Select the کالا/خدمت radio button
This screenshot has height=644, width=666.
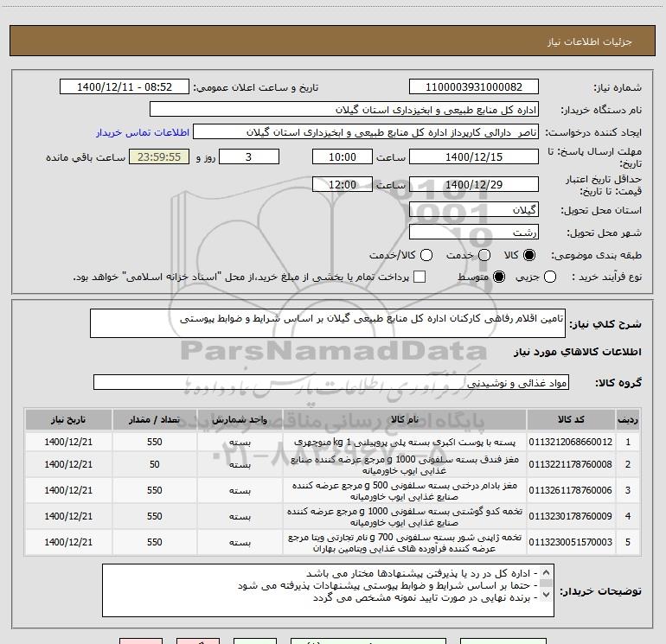pos(426,255)
